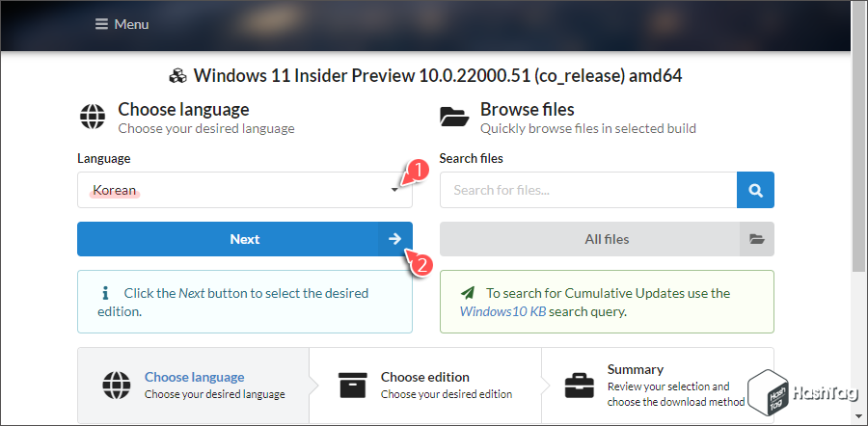This screenshot has height=426, width=868.
Task: Select the Choose edition step
Action: click(425, 386)
